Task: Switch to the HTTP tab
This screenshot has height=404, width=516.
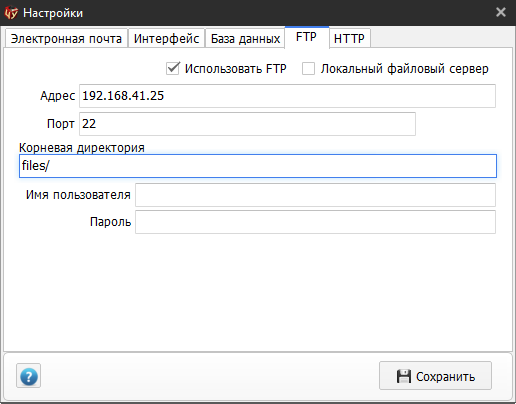Action: [x=349, y=39]
